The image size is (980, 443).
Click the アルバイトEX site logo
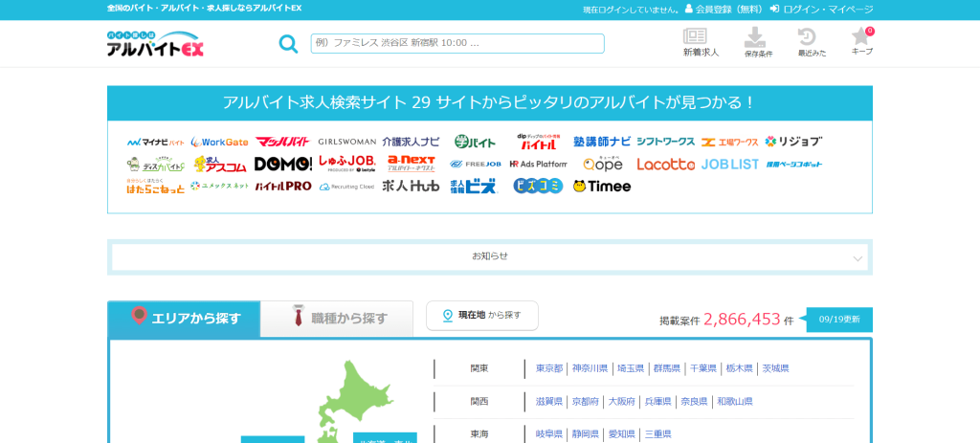tap(155, 44)
